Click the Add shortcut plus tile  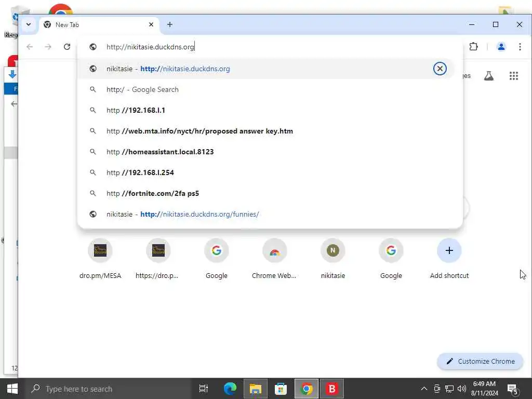pyautogui.click(x=449, y=259)
